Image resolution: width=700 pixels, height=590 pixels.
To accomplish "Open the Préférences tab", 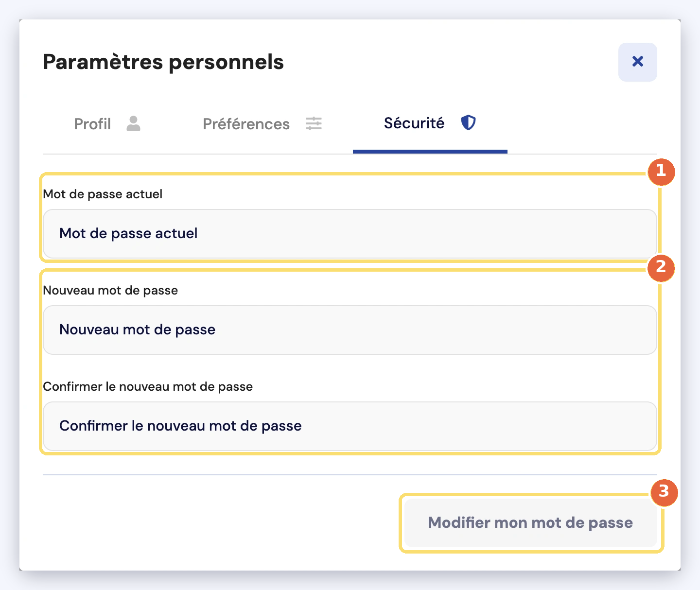I will tap(262, 124).
